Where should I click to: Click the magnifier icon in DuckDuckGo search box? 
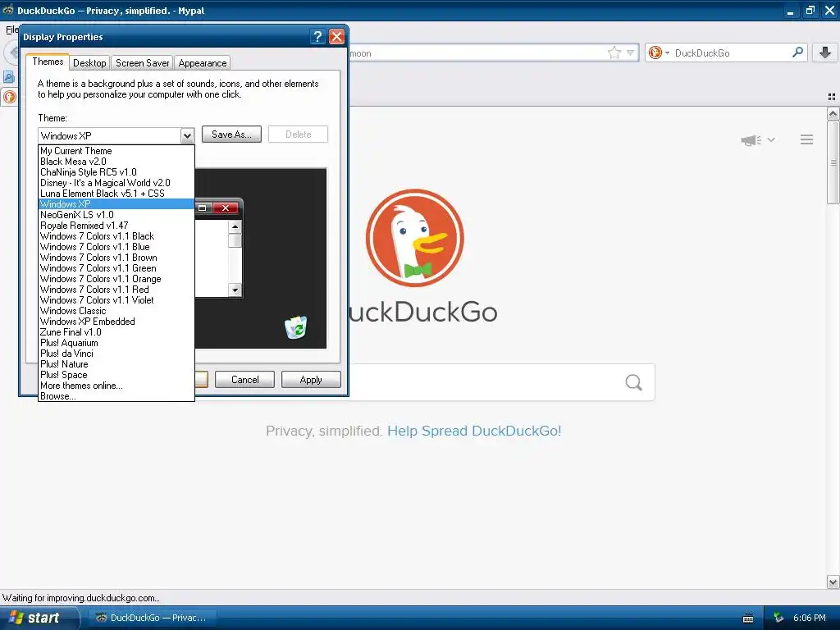pos(797,52)
